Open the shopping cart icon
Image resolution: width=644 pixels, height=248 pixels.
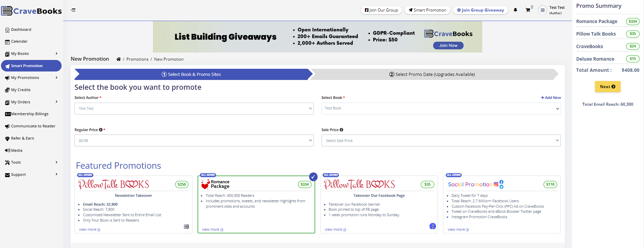tap(528, 10)
